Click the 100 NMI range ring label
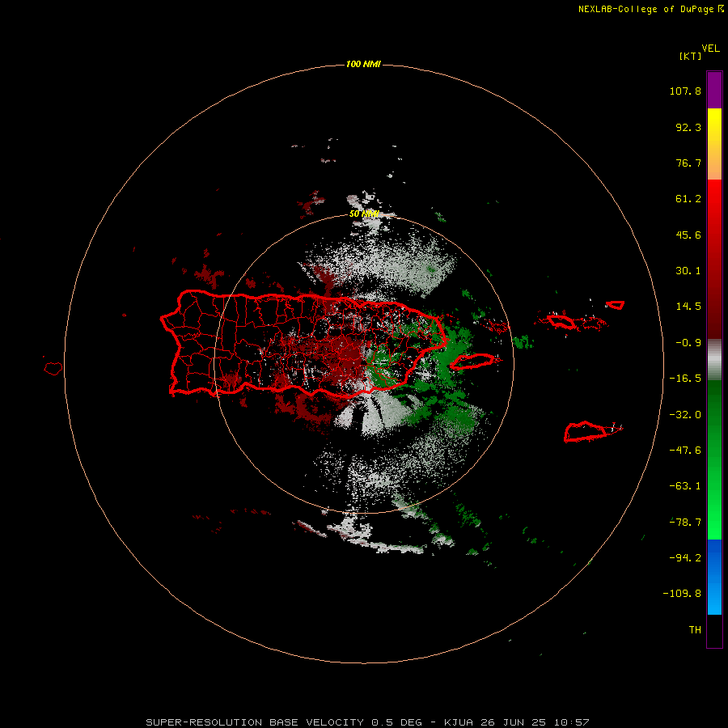The height and width of the screenshot is (728, 728). [363, 64]
